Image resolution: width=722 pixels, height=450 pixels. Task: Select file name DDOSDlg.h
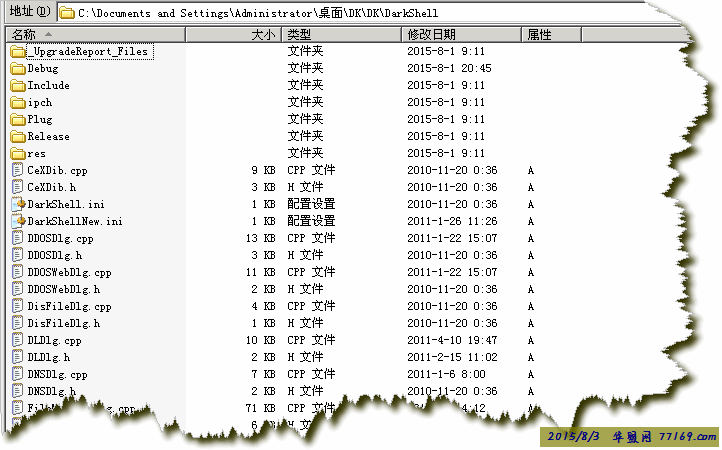[54, 256]
